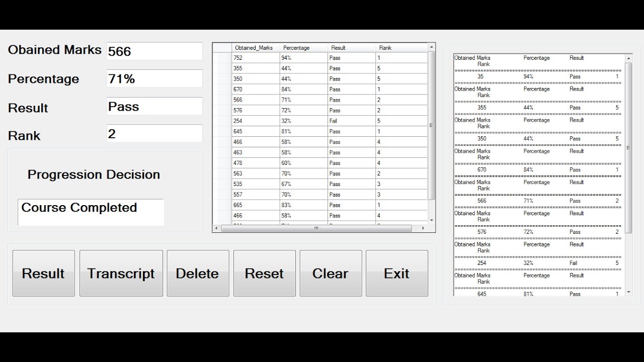Click the Result button
Screen dimensions: 644x362
(43, 274)
